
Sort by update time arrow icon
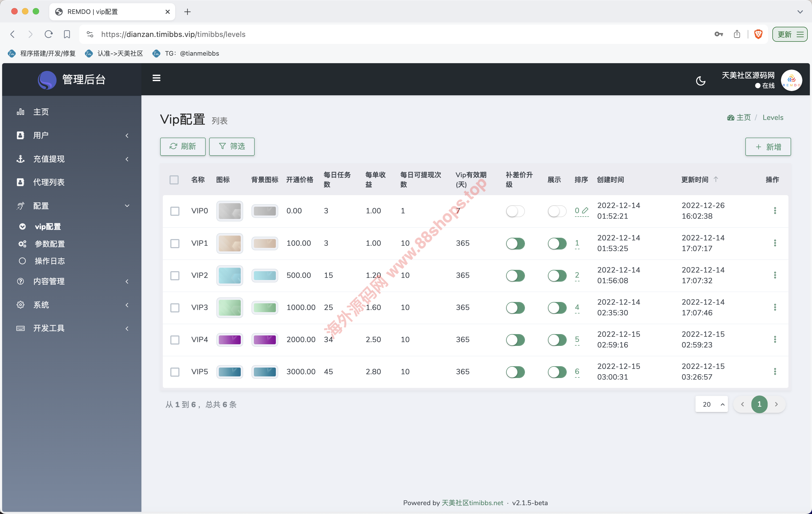[716, 179]
